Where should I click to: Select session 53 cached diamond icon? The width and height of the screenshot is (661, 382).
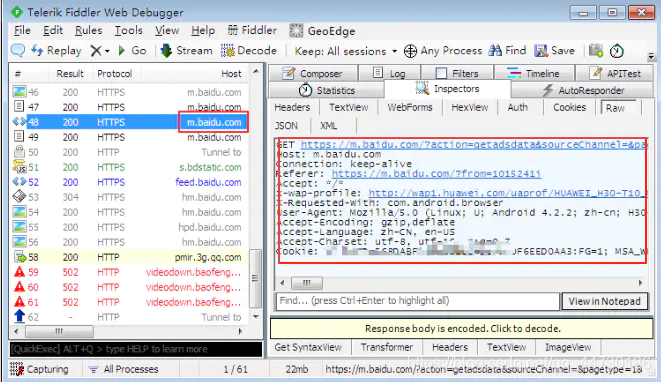tap(19, 197)
